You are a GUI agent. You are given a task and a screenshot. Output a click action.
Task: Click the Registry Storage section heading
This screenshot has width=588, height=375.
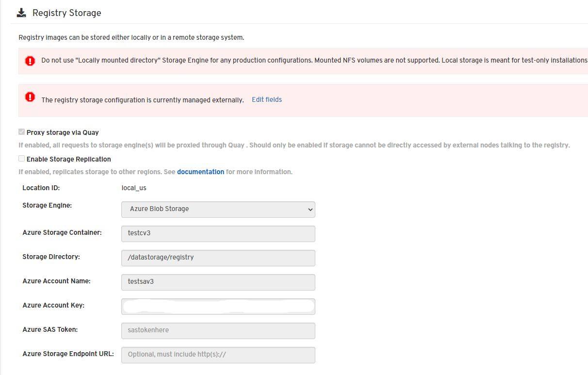66,13
